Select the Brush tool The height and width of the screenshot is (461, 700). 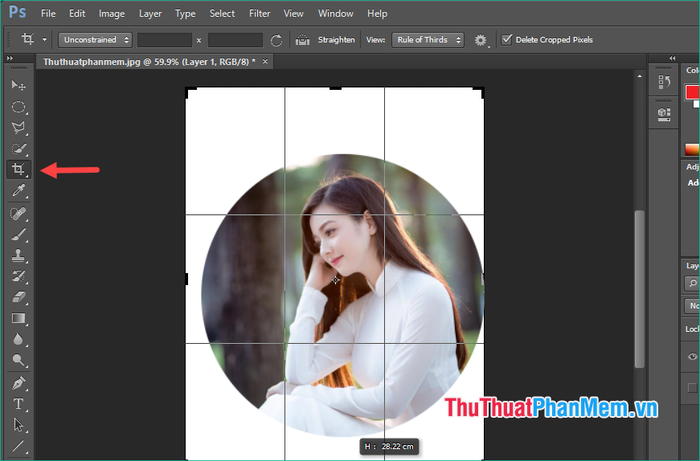[x=18, y=235]
